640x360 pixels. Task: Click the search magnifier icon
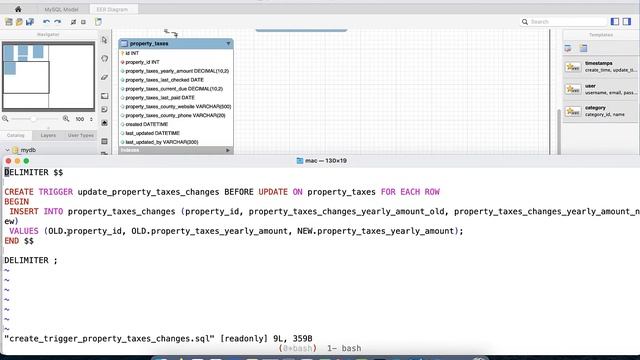(525, 22)
